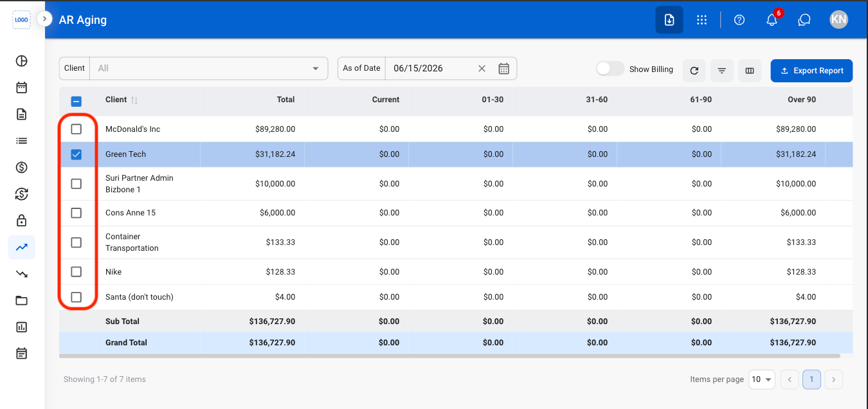Open notifications bell with 6 badge
This screenshot has height=409, width=868.
coord(772,20)
